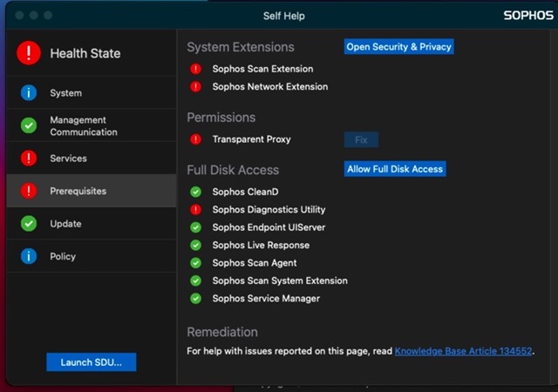The image size is (558, 392).
Task: Close the Self Help window
Action: tap(19, 16)
